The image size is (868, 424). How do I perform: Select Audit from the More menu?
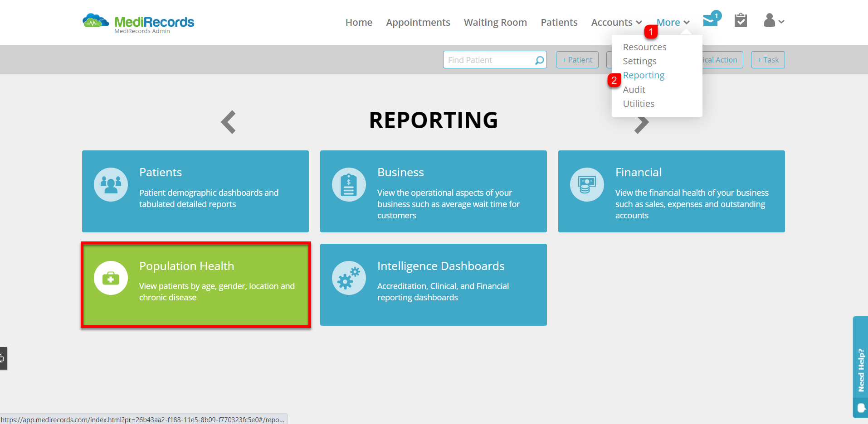point(634,90)
